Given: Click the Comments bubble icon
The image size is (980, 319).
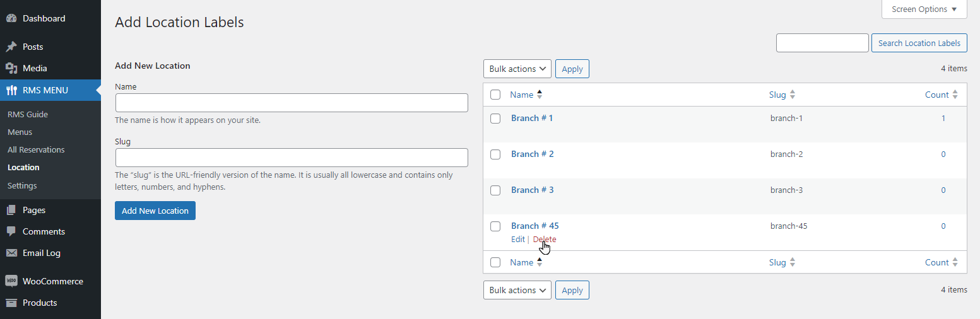Looking at the screenshot, I should point(11,231).
